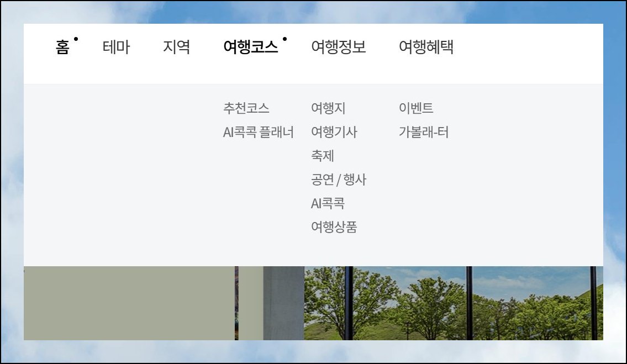Open AI콕콕 플래너 link

coord(259,132)
